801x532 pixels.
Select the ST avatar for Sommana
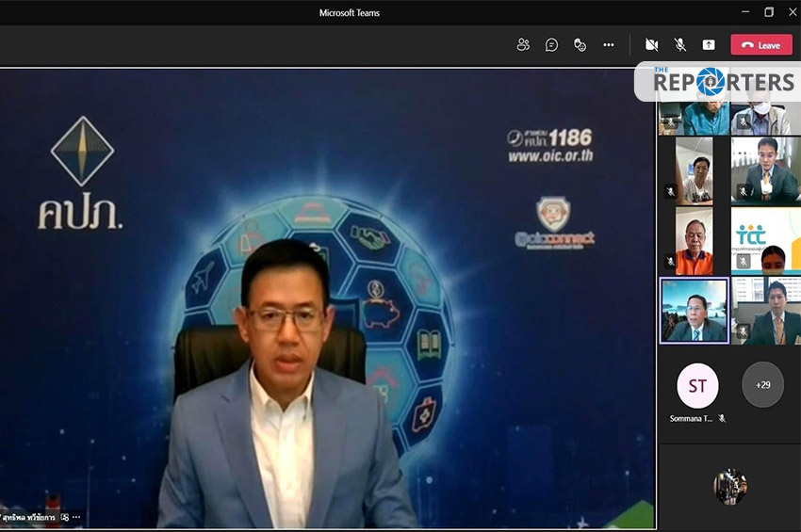coord(697,386)
